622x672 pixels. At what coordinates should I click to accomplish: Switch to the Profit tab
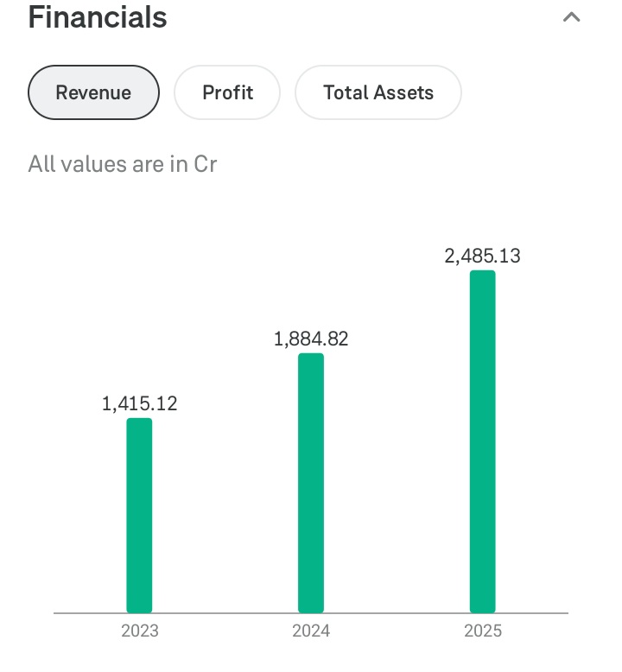227,92
